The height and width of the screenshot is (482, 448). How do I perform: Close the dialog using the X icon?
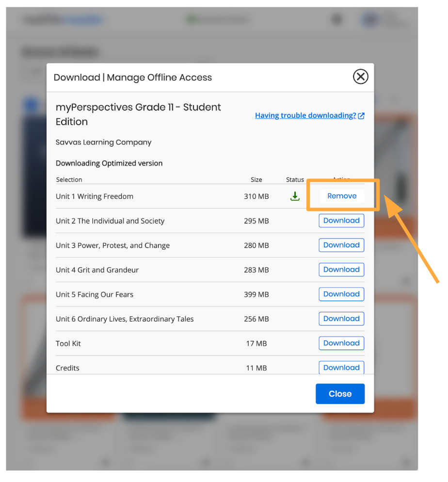[360, 77]
